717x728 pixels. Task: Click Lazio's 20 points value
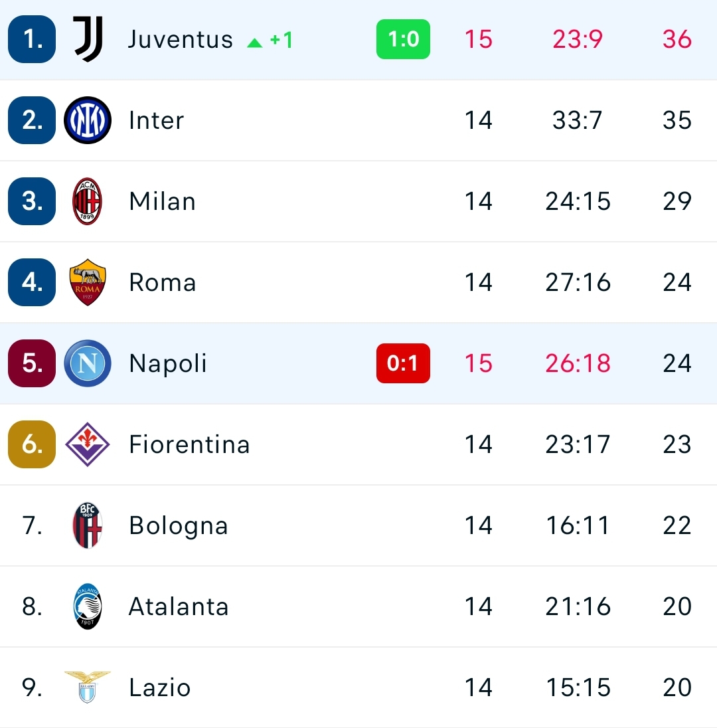[x=677, y=687]
